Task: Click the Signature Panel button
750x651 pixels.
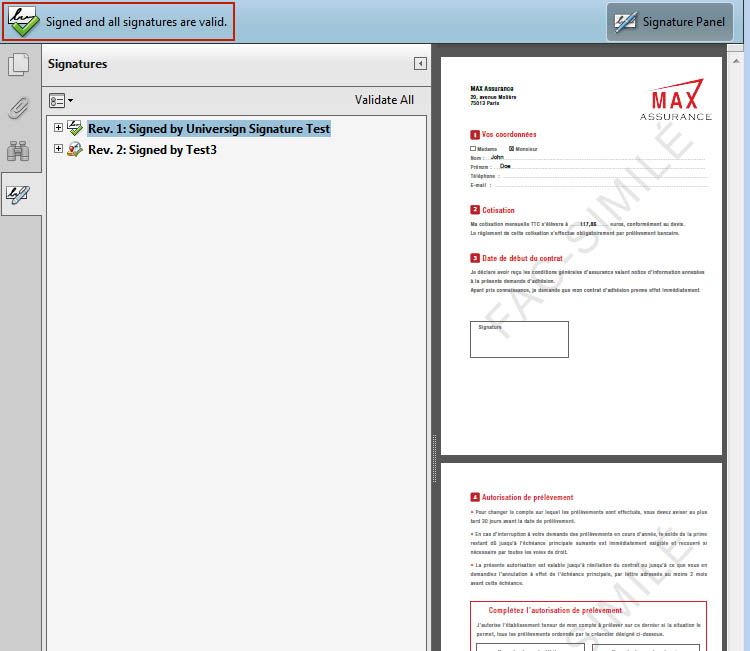Action: [669, 22]
